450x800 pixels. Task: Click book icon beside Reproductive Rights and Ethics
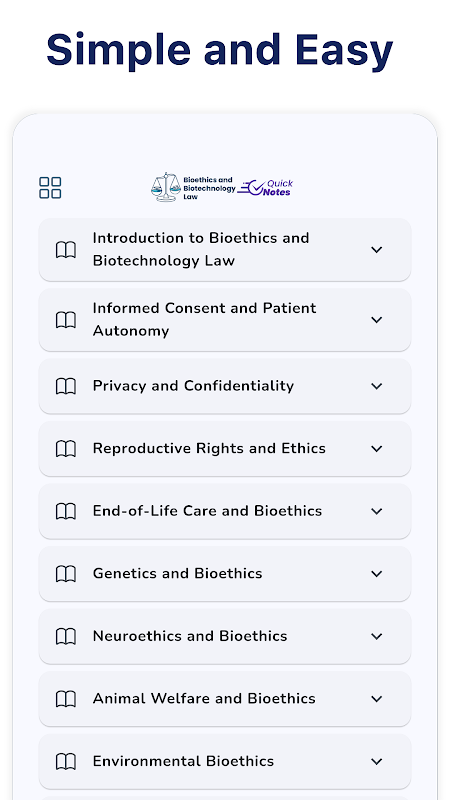pyautogui.click(x=66, y=448)
